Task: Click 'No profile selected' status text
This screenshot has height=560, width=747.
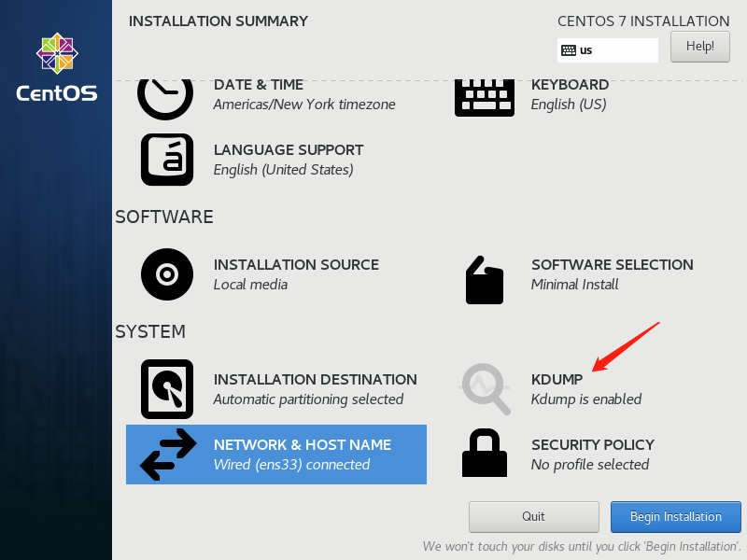Action: point(590,465)
